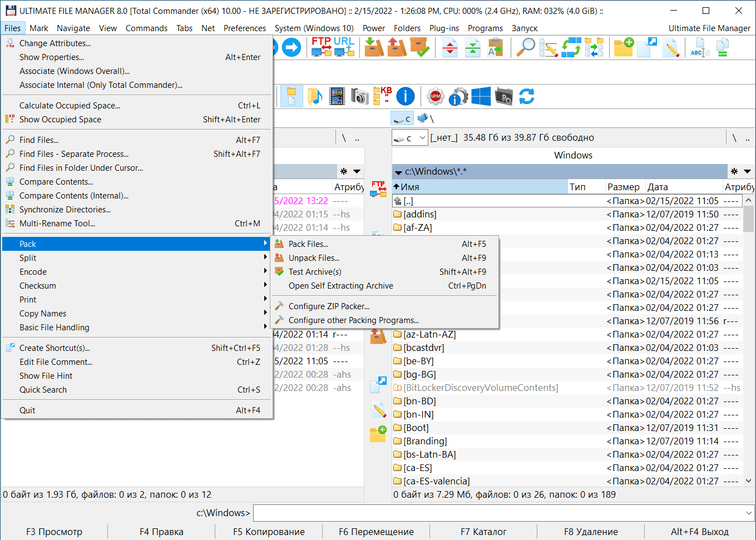Open FTP connection from the top toolbar
Image resolution: width=756 pixels, height=540 pixels.
tap(322, 47)
